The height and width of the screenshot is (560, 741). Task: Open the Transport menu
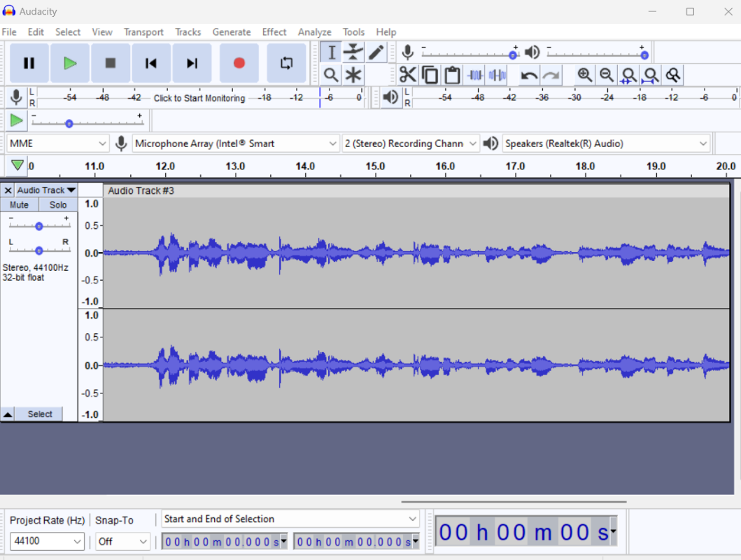[143, 32]
